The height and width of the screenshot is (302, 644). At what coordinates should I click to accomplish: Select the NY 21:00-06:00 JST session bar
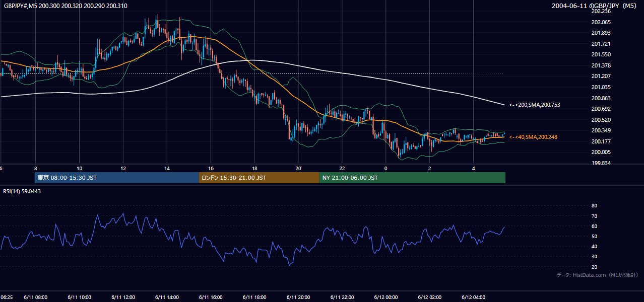click(412, 178)
